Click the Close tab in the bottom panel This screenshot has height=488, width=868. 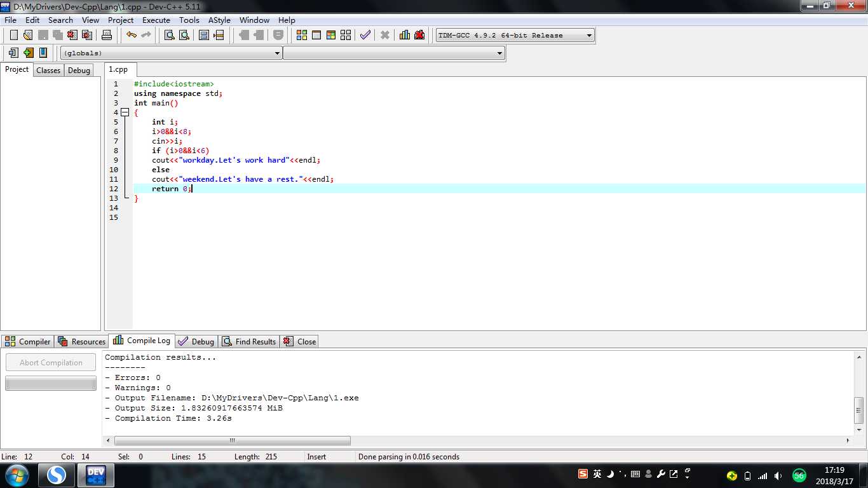click(x=299, y=341)
